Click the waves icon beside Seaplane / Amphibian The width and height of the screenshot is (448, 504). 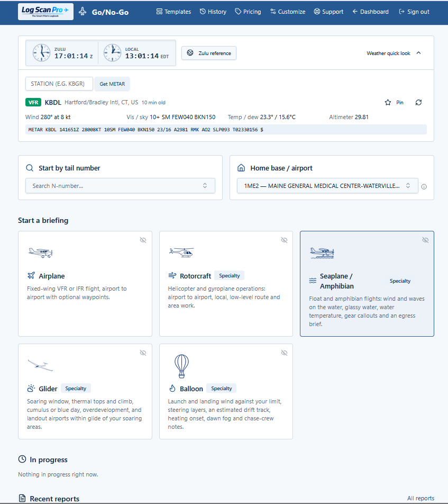(x=313, y=281)
